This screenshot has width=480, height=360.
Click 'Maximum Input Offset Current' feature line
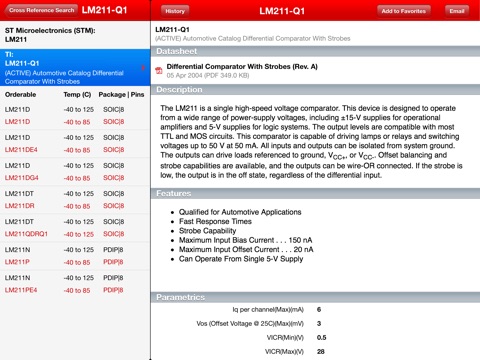click(246, 249)
